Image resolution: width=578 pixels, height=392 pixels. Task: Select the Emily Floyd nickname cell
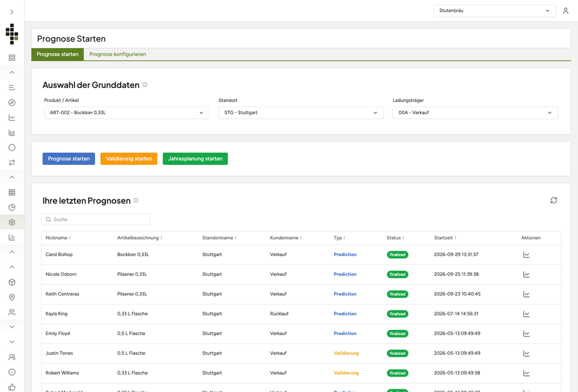click(x=58, y=334)
